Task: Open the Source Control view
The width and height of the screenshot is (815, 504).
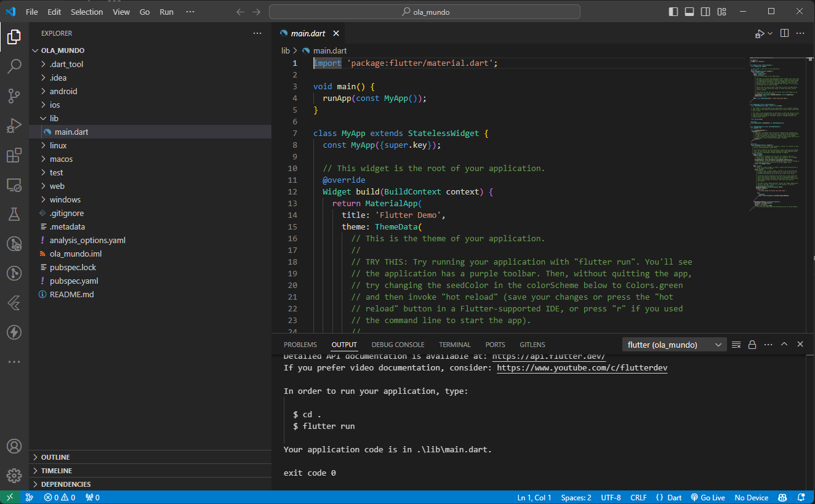Action: 14,95
